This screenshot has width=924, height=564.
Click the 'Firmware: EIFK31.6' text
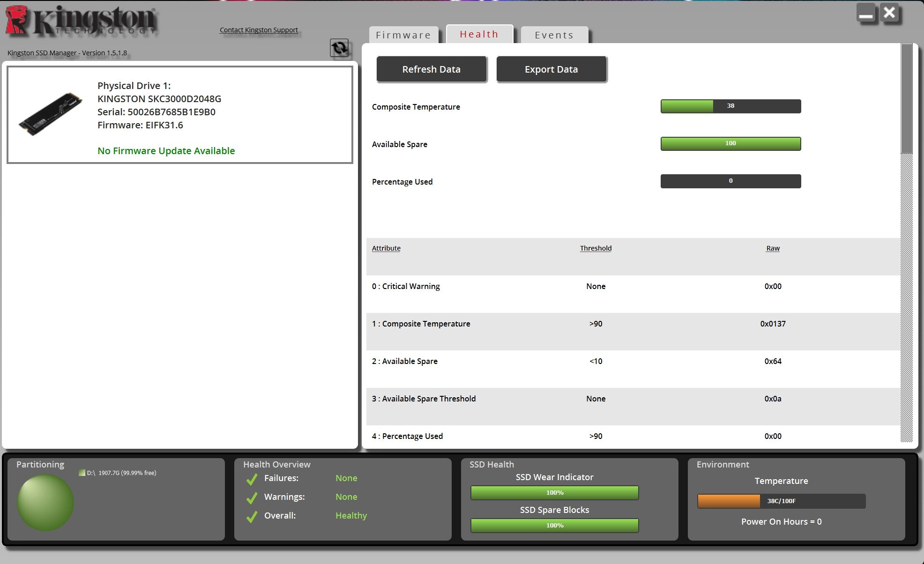coord(140,125)
